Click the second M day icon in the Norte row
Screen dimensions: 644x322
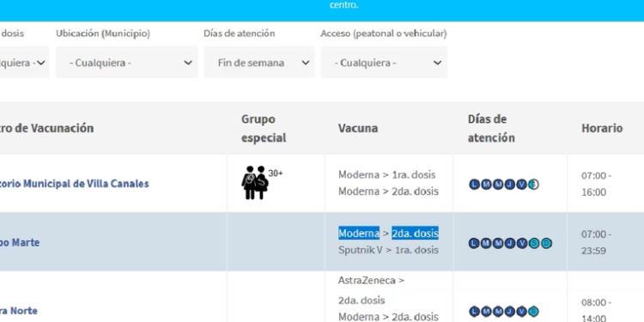498,312
